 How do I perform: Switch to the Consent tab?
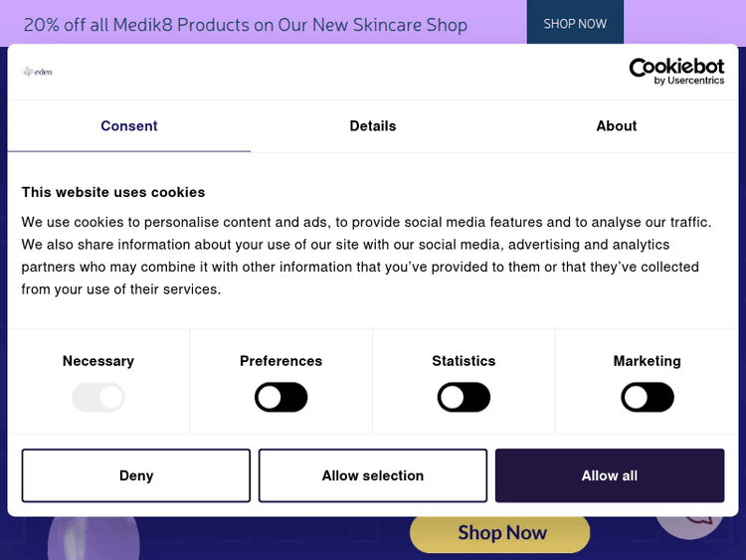129,126
